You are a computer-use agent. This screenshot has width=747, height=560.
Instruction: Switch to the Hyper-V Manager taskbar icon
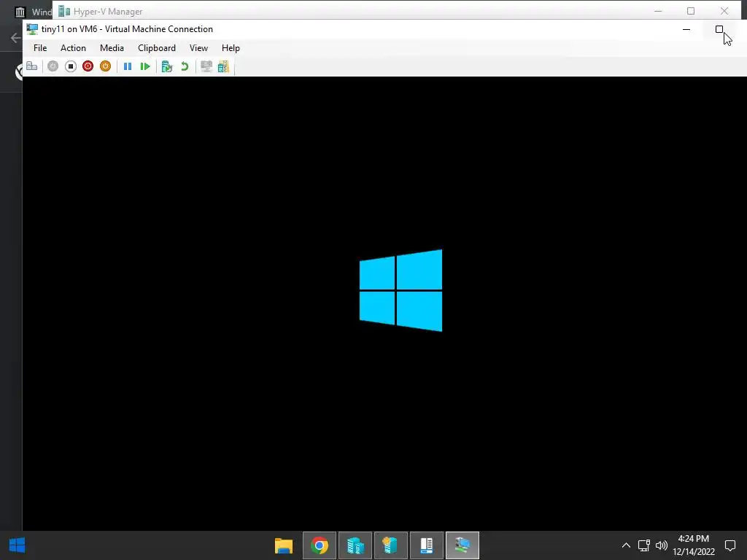coord(355,545)
